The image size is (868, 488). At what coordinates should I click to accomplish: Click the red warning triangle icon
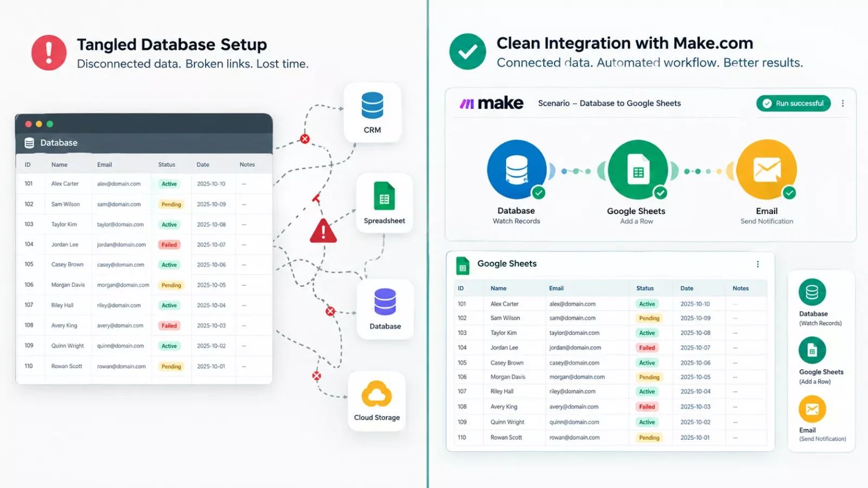323,231
